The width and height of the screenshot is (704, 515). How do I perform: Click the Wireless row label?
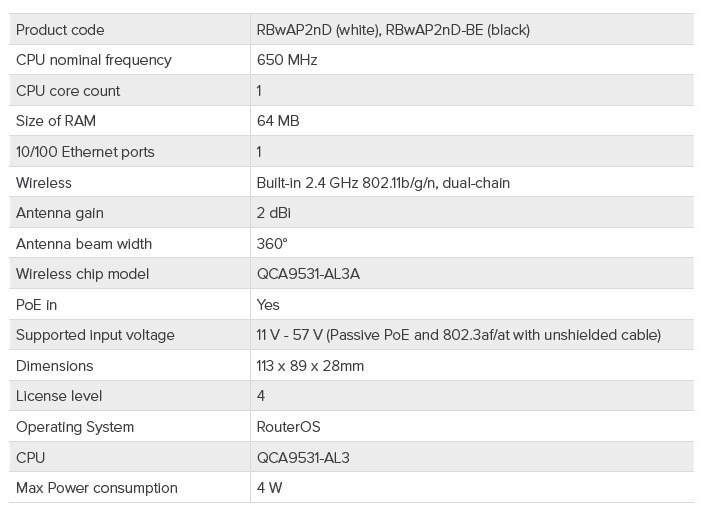point(44,183)
